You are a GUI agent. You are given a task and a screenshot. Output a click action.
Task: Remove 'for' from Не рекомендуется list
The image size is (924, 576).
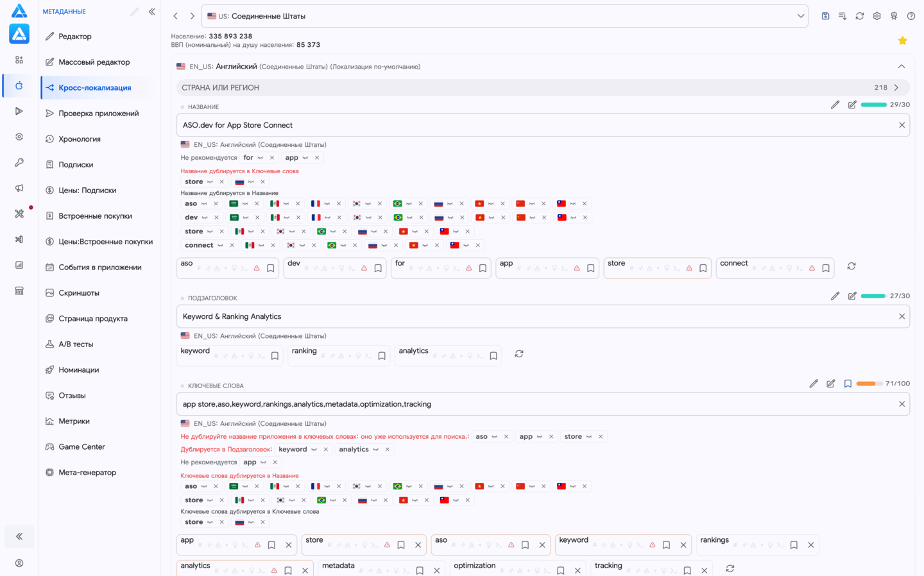271,158
